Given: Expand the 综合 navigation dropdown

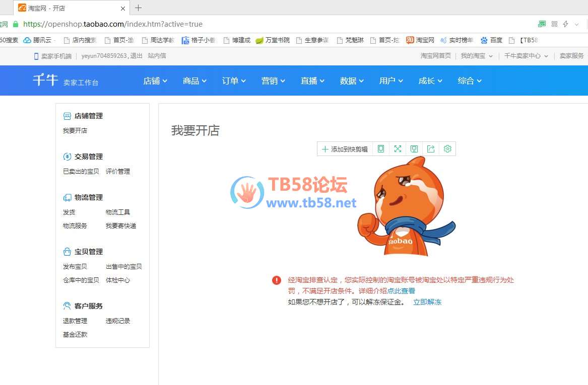Looking at the screenshot, I should coord(470,81).
